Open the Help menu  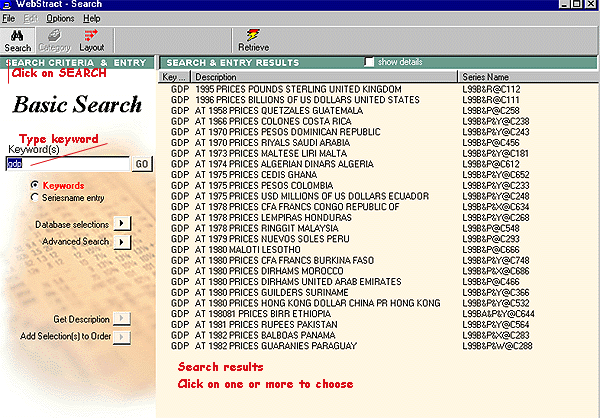pyautogui.click(x=93, y=18)
